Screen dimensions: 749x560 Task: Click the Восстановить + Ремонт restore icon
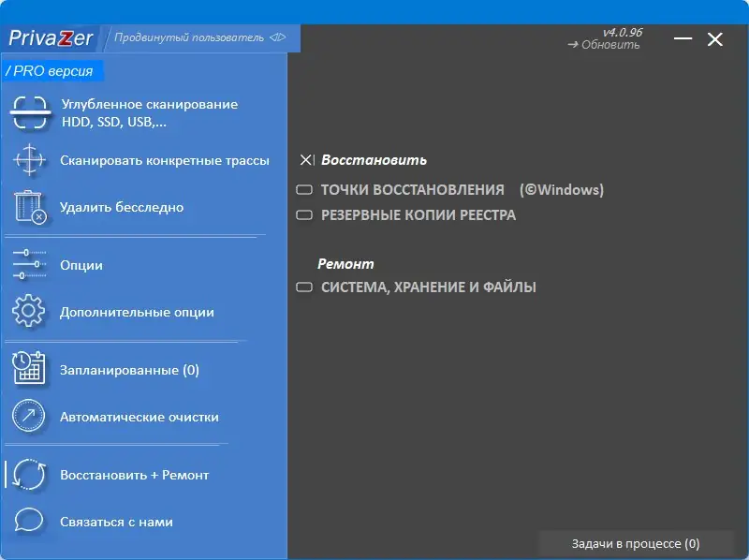coord(30,475)
